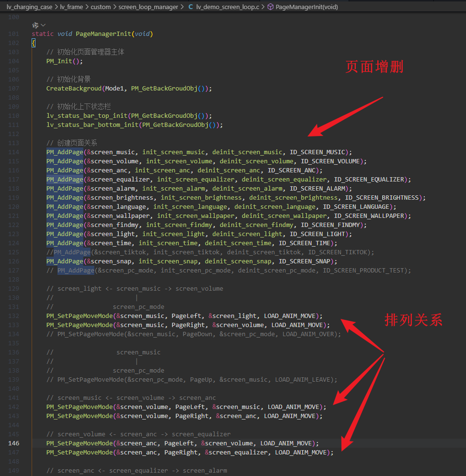Select the custom breadcrumb folder
The height and width of the screenshot is (476, 466).
[x=101, y=7]
